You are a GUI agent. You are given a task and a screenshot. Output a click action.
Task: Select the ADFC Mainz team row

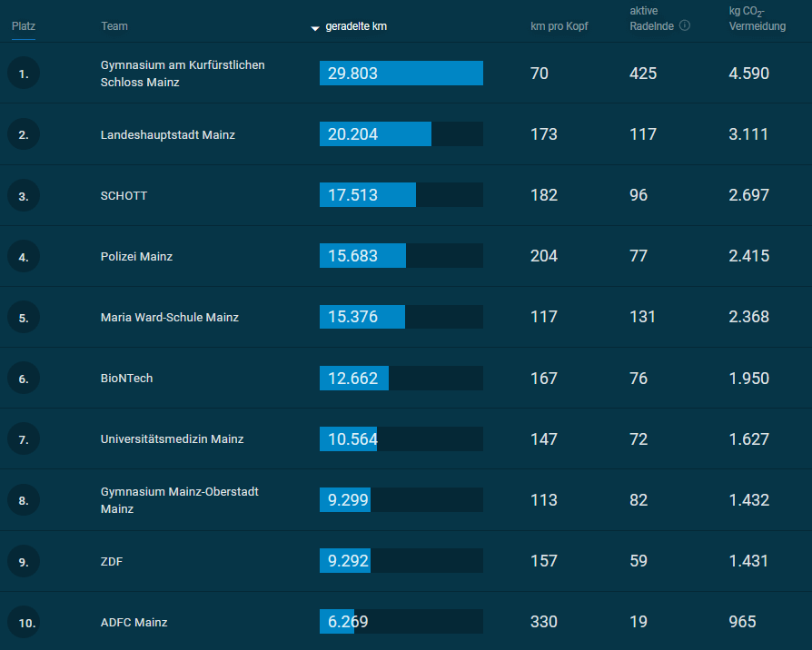pos(406,622)
